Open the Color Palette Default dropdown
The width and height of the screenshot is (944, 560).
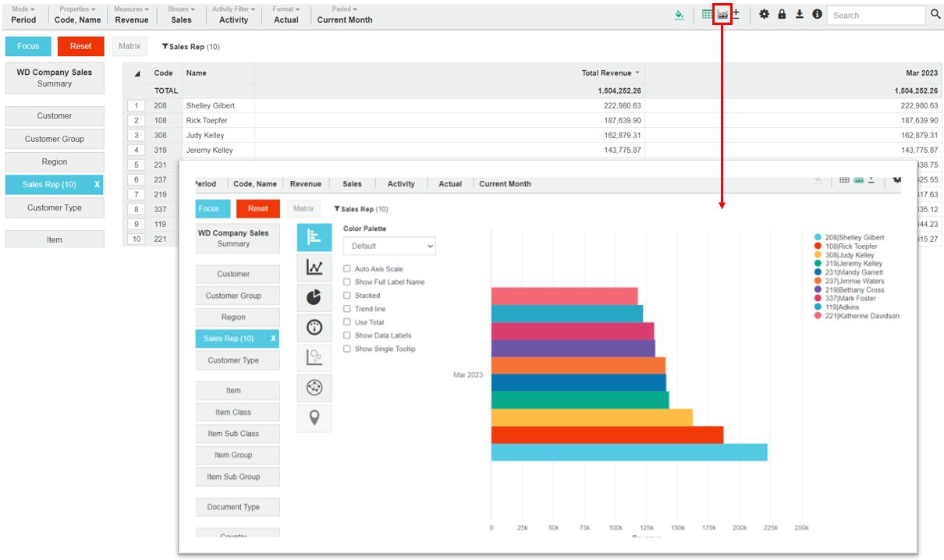(x=389, y=246)
